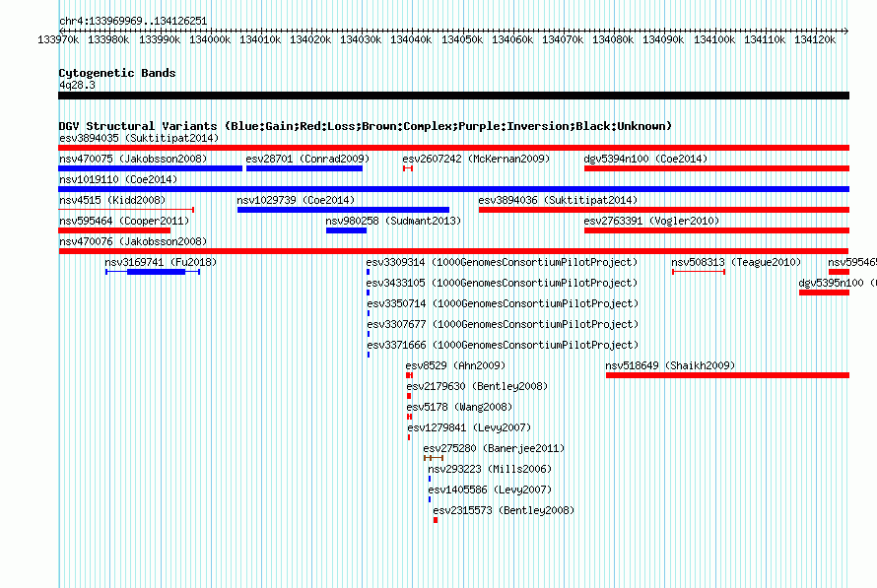
Task: Click the nsv508313 red loss glyph
Action: pyautogui.click(x=699, y=272)
